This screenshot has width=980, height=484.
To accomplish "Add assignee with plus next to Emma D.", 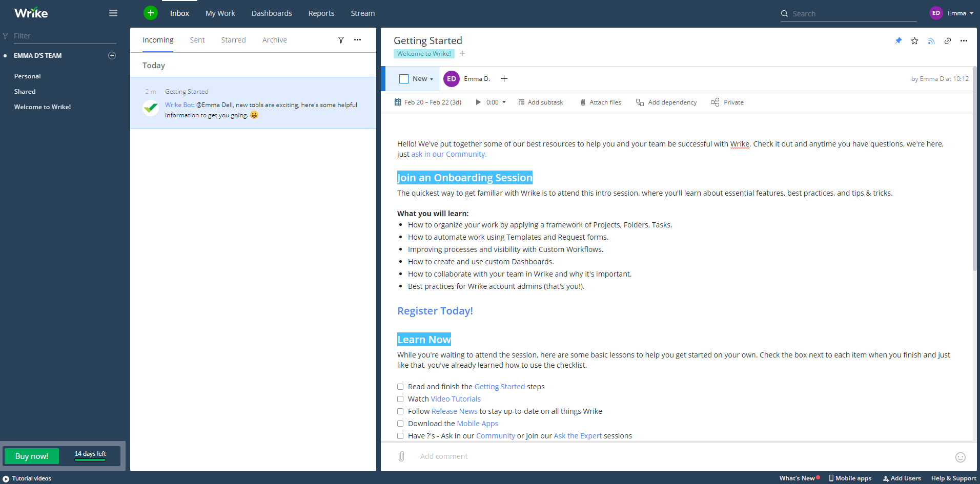I will click(x=504, y=78).
